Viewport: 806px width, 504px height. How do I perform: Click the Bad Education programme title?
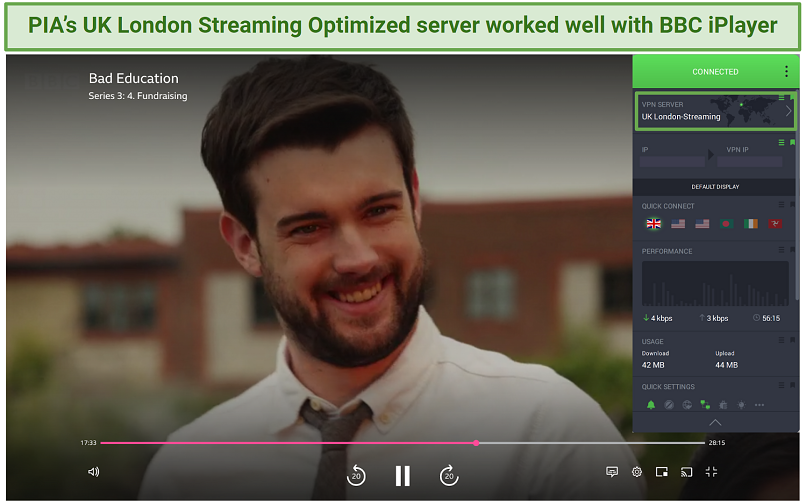(134, 78)
